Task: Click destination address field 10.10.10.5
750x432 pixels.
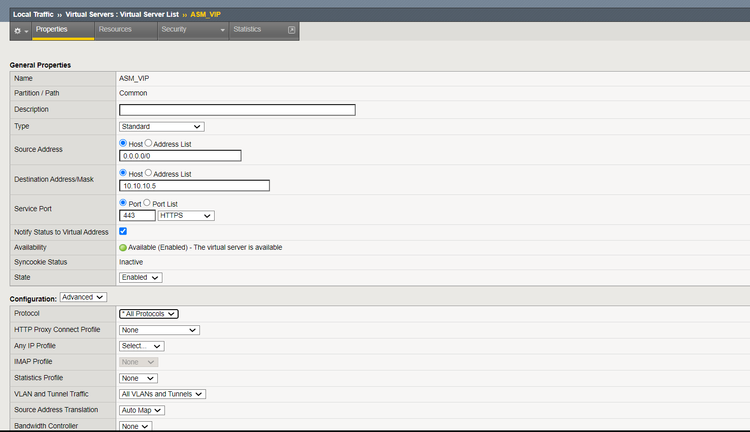Action: pos(194,186)
